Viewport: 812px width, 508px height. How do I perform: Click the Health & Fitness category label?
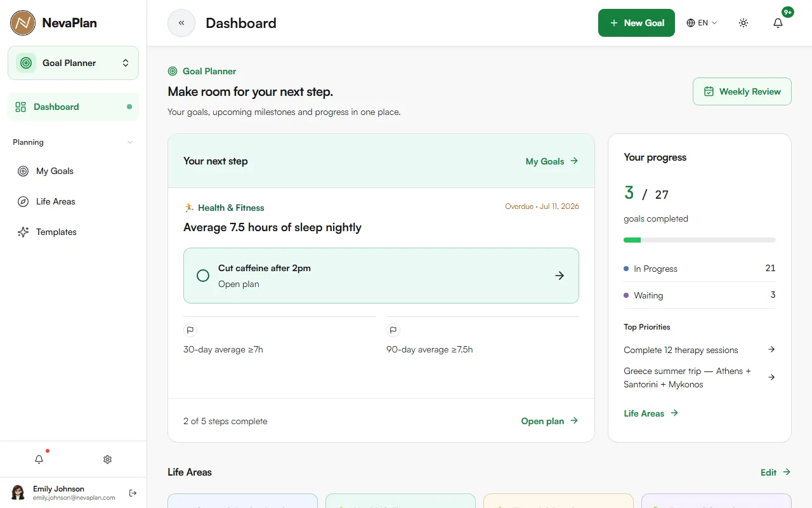pos(231,208)
